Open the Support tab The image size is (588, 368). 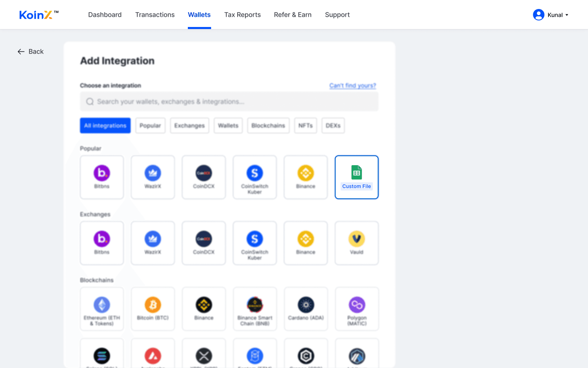(337, 15)
